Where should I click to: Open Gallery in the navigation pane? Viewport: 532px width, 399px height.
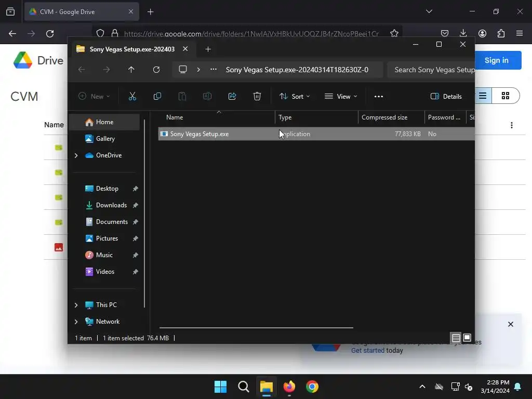point(105,138)
